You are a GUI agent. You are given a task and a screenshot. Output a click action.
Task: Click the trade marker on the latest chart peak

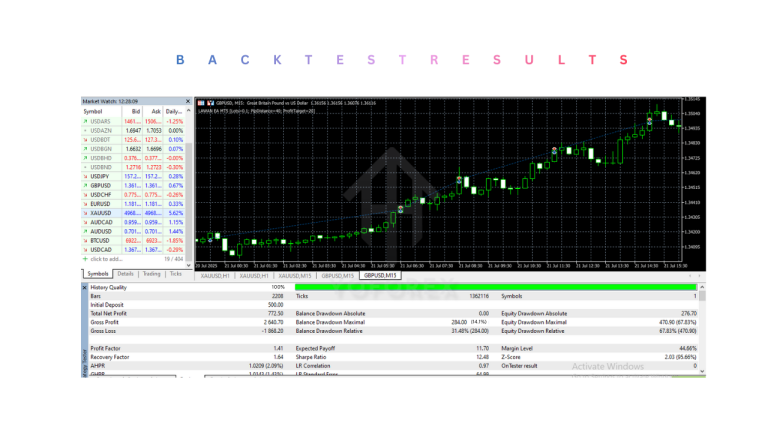click(650, 120)
